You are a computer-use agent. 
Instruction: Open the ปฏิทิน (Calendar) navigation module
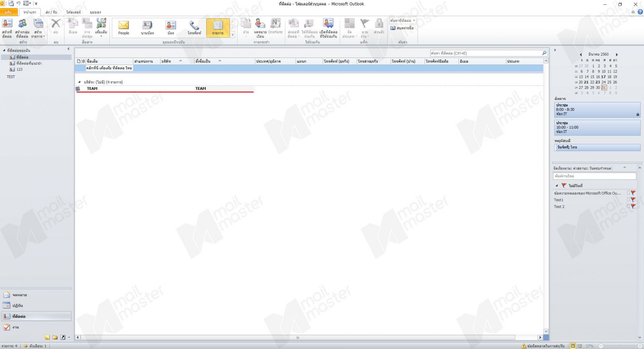coord(36,305)
